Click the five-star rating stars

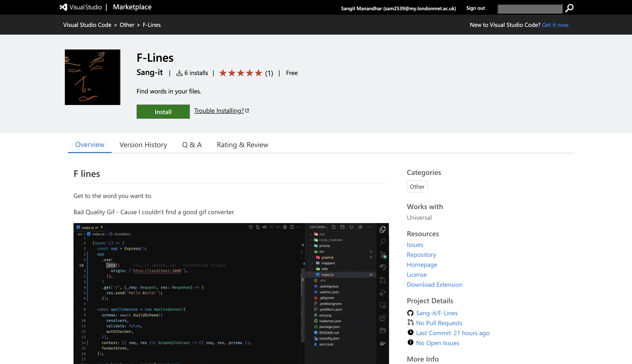[240, 73]
